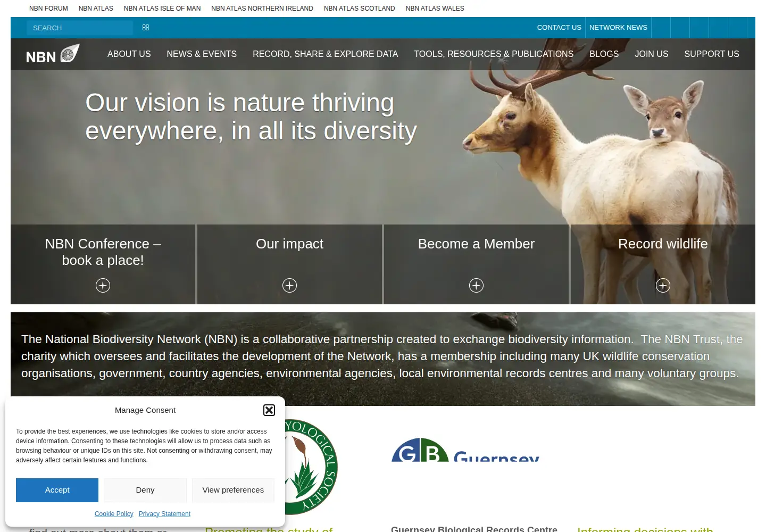Open the Cookie Policy link
The width and height of the screenshot is (766, 532).
coord(114,514)
